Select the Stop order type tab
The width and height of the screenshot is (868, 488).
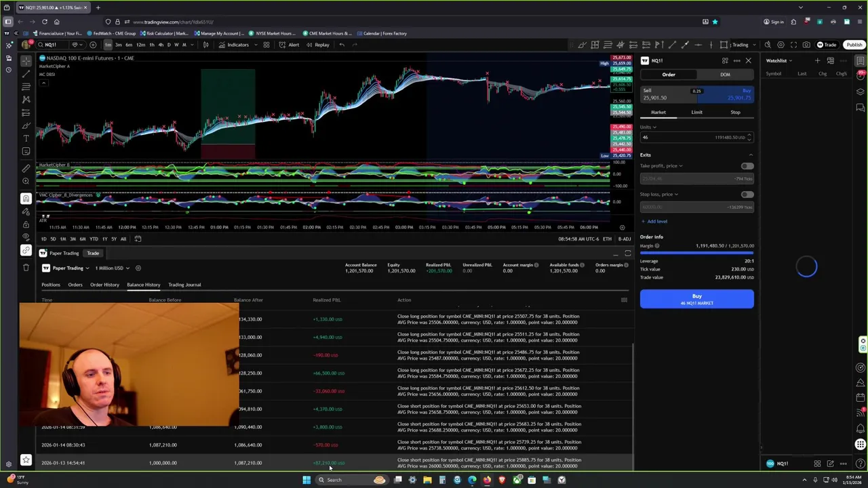pyautogui.click(x=735, y=113)
